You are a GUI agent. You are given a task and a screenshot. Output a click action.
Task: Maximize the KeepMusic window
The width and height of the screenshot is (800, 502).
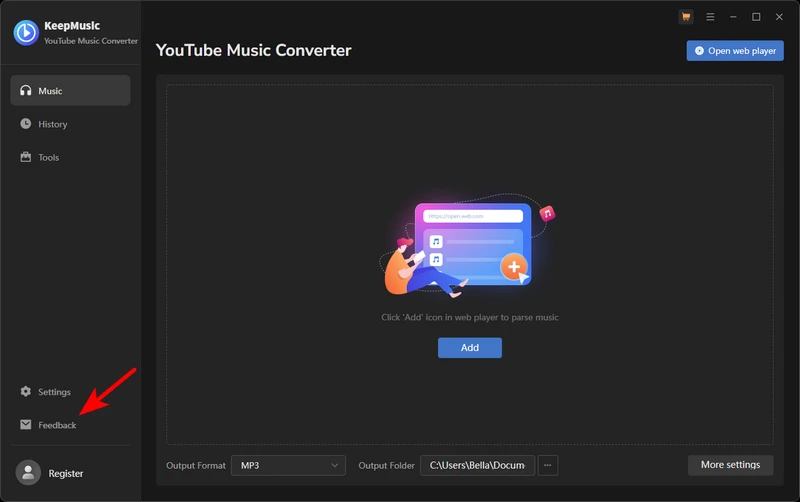[756, 17]
